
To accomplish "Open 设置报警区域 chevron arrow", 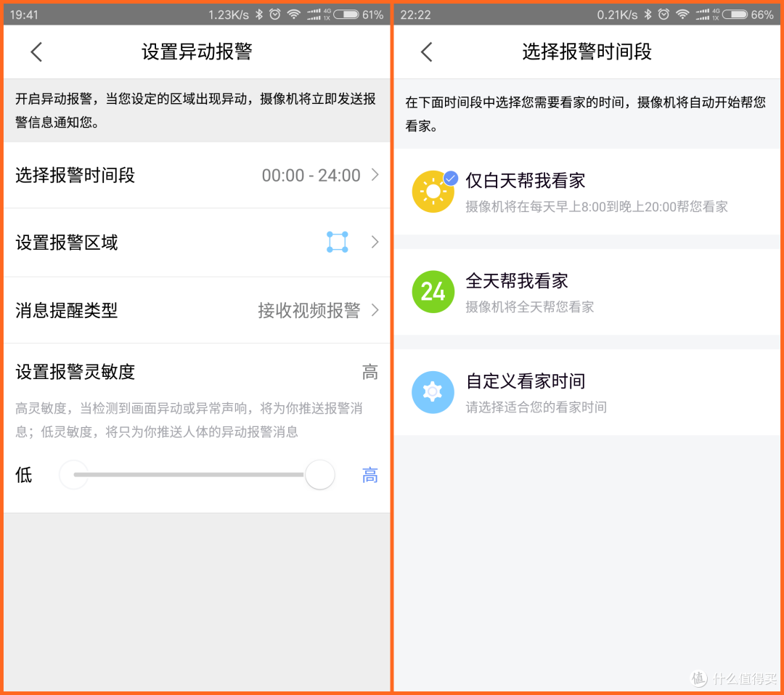I will (375, 242).
